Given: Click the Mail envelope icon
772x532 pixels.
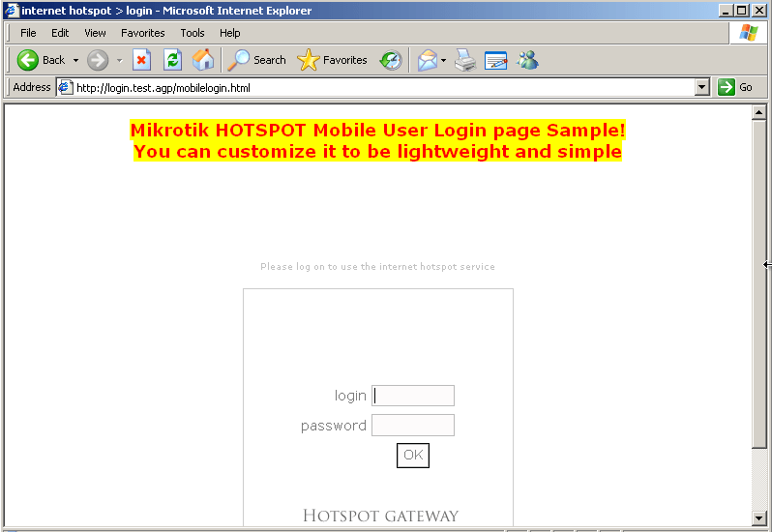Looking at the screenshot, I should point(428,60).
